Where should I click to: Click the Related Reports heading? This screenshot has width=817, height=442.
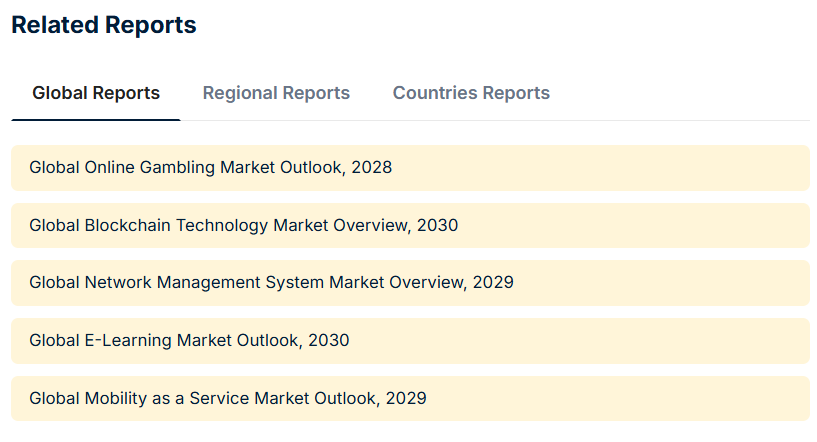click(x=104, y=26)
